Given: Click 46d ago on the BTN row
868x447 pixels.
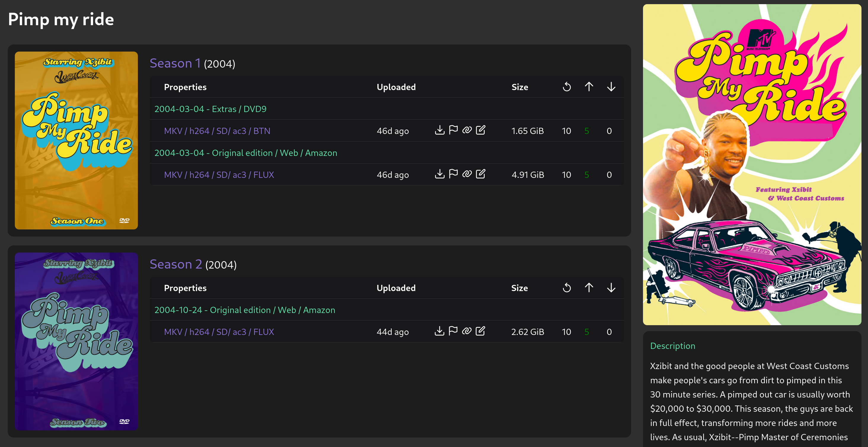Looking at the screenshot, I should click(392, 131).
